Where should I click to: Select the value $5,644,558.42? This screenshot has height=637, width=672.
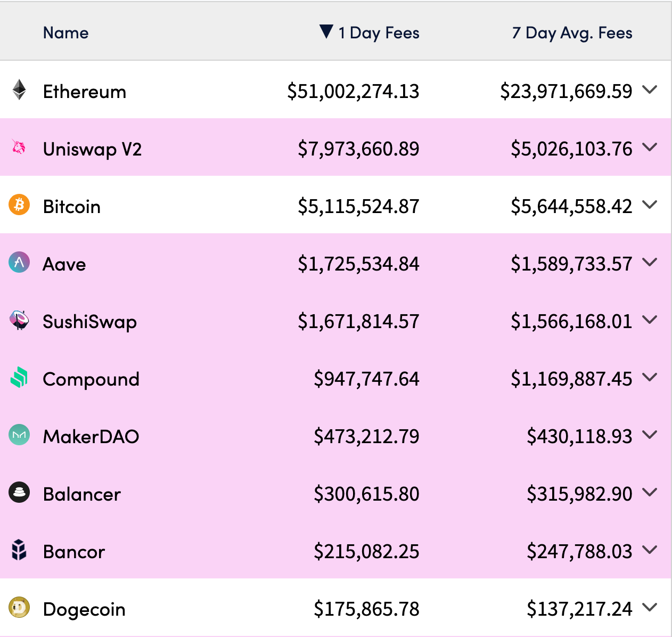(x=572, y=207)
